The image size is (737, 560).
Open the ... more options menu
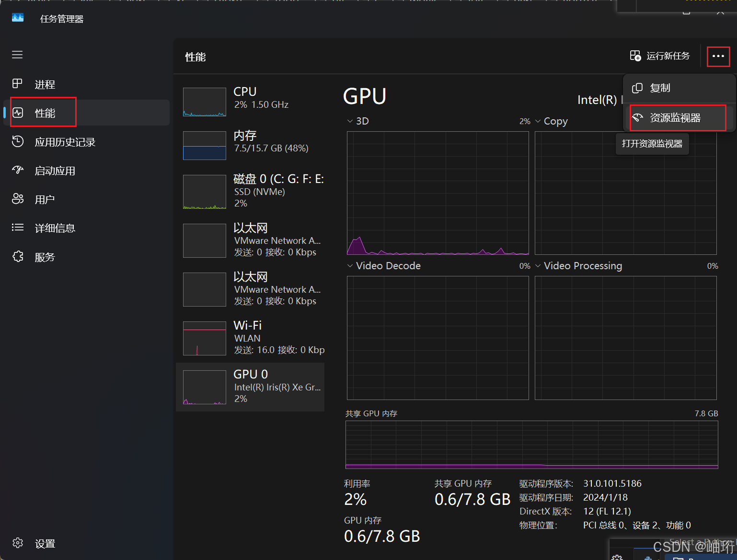718,56
